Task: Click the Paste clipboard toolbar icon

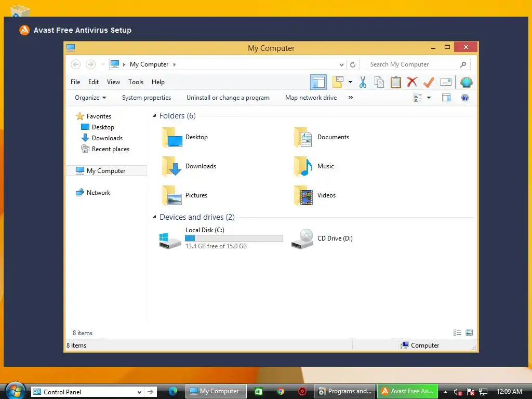Action: click(395, 82)
